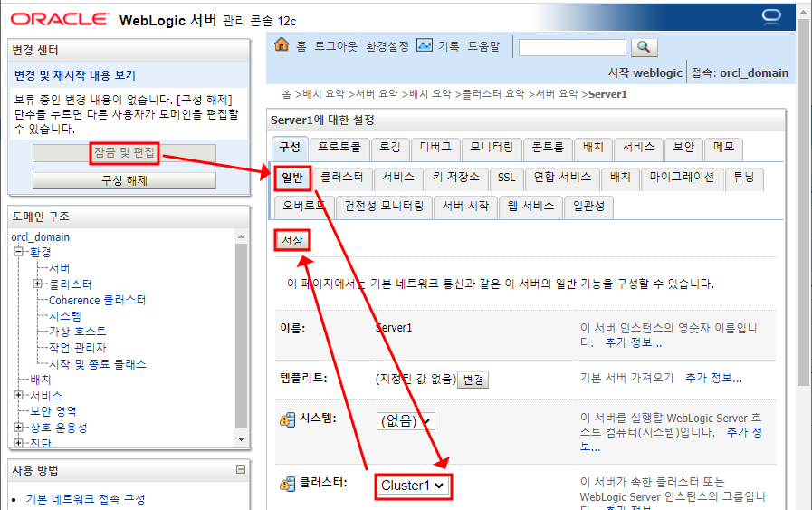The width and height of the screenshot is (812, 510).
Task: Select the 오버로드 sub-tab
Action: (x=304, y=207)
